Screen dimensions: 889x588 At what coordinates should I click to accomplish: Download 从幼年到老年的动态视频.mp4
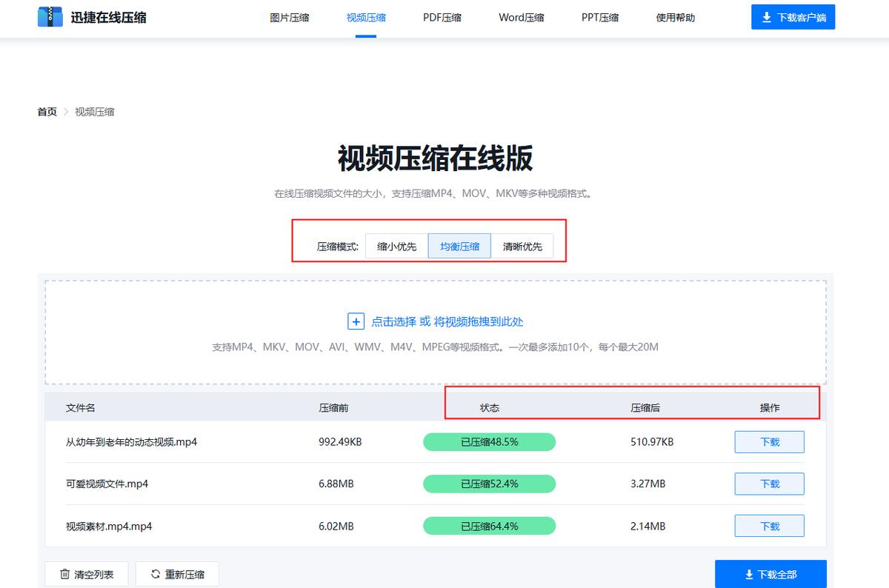coord(769,442)
